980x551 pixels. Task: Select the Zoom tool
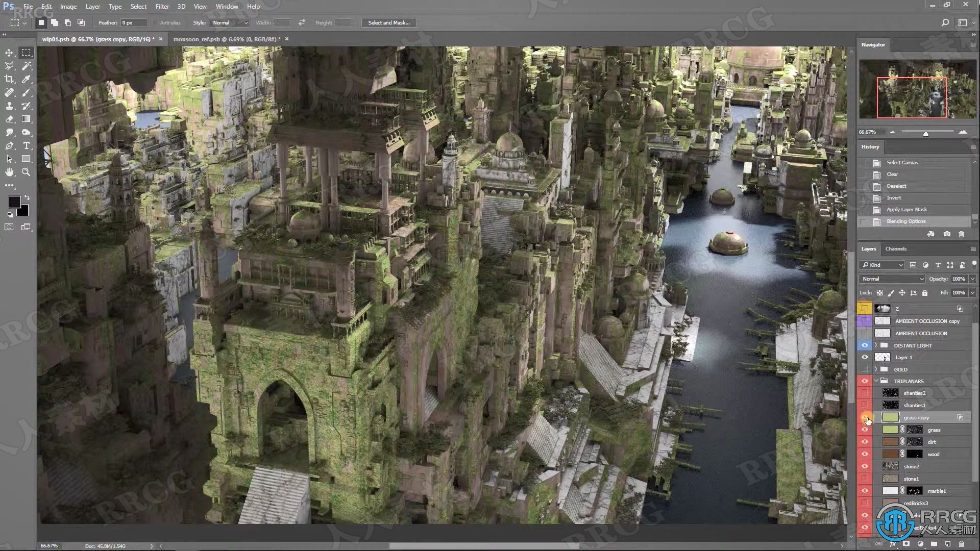click(26, 172)
